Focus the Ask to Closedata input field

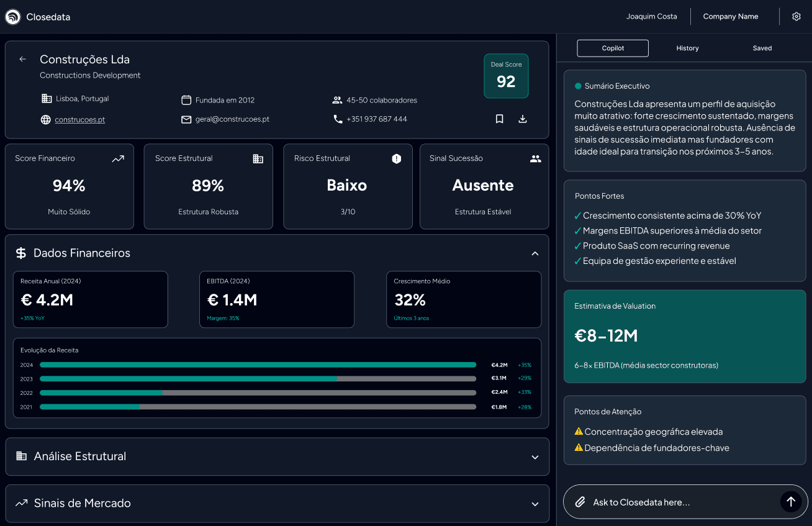coord(680,502)
